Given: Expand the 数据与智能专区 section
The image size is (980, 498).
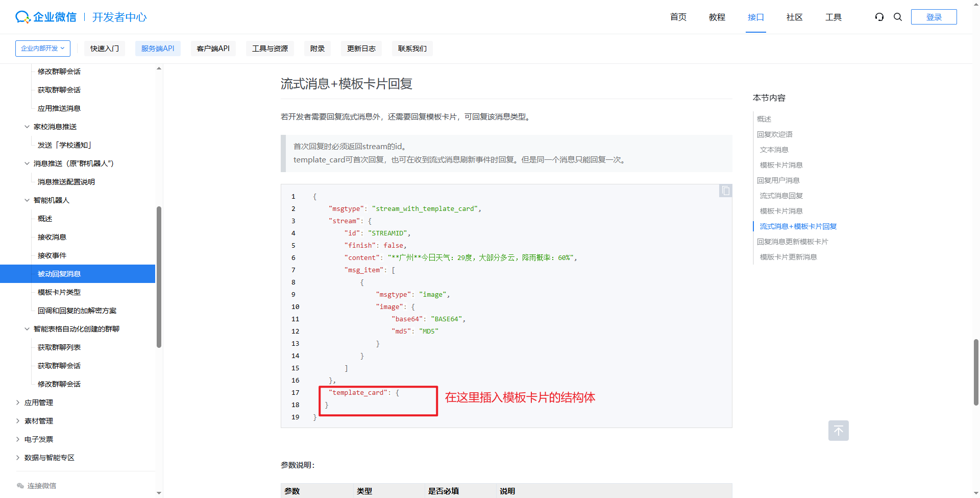Looking at the screenshot, I should pyautogui.click(x=18, y=458).
